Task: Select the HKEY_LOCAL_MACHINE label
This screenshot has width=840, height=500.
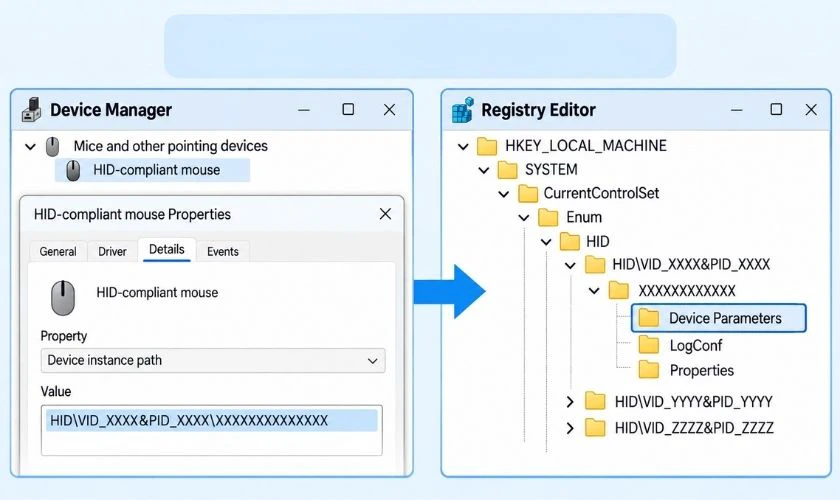Action: 586,146
